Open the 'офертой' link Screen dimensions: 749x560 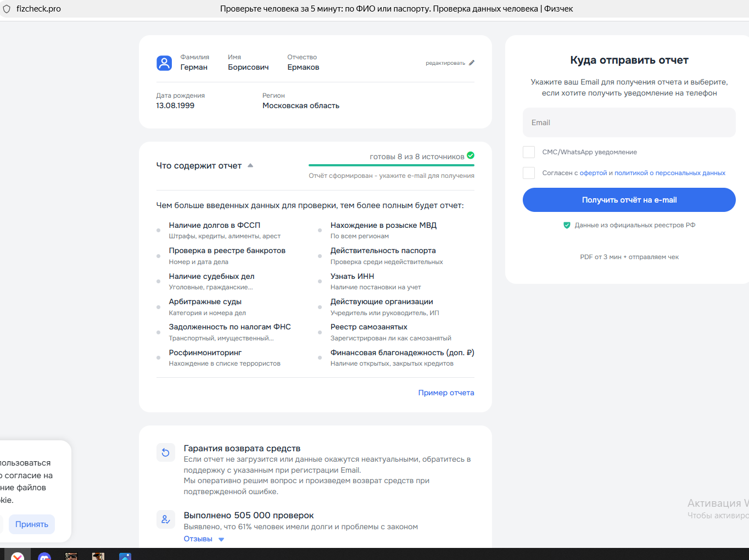[593, 173]
